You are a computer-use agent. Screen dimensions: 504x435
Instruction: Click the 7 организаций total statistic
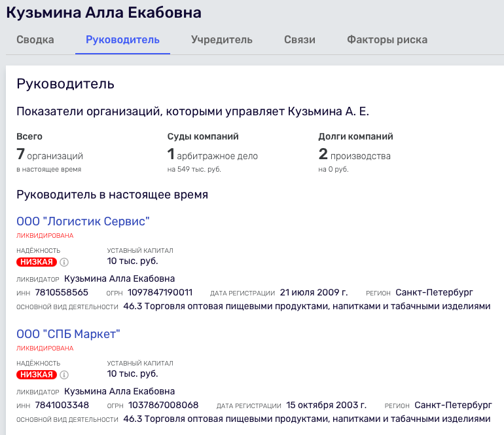50,155
